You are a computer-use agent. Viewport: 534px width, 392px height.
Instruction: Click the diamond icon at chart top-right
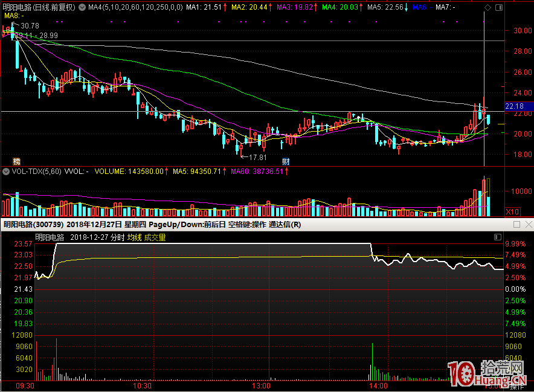click(487, 7)
